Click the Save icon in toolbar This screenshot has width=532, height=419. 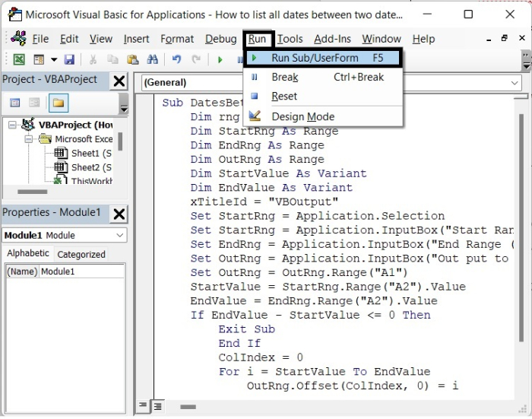69,59
